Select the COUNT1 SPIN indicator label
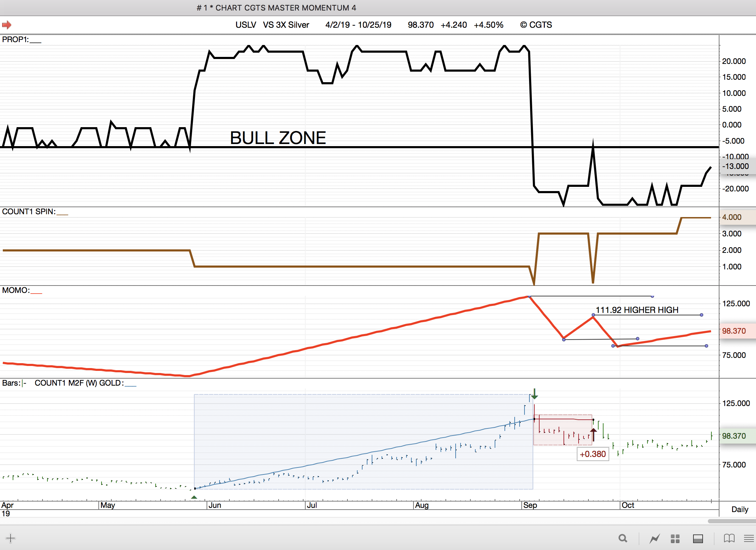 [x=29, y=212]
